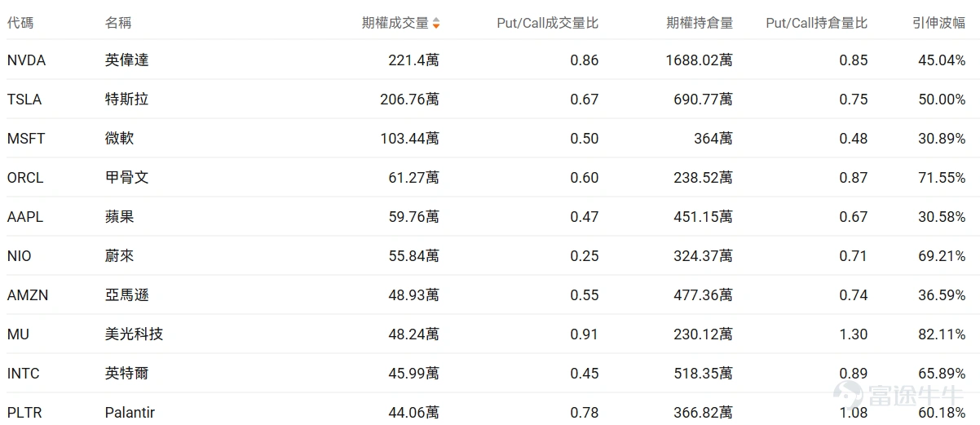Click NIO volume 55.84萬
This screenshot has width=980, height=425.
click(x=414, y=256)
